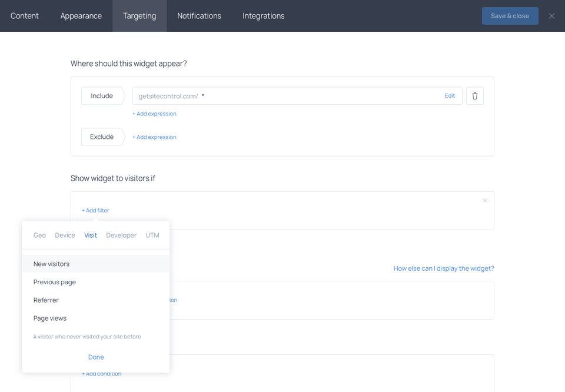This screenshot has height=392, width=565.
Task: Choose the Previous page filter option
Action: coord(55,282)
